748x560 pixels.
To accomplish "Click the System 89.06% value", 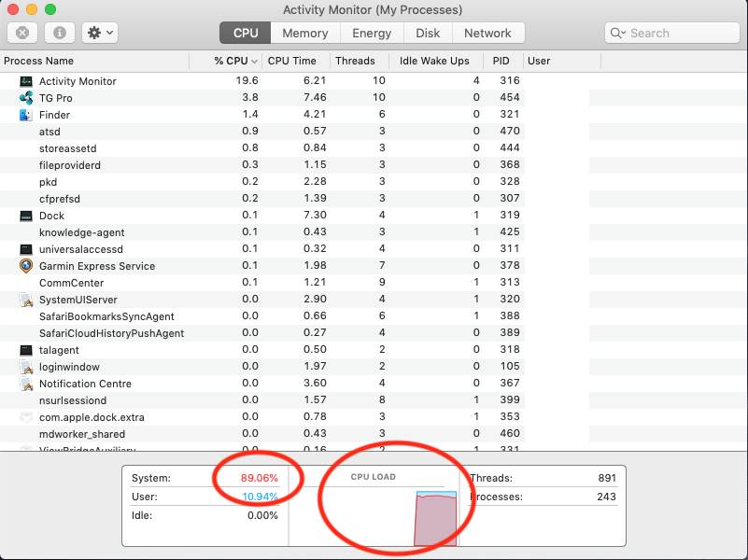I will pyautogui.click(x=259, y=478).
